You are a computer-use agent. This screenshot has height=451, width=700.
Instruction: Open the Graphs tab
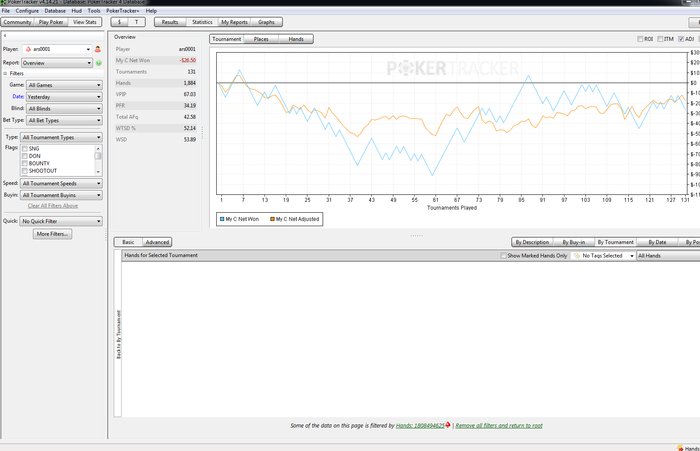tap(267, 22)
